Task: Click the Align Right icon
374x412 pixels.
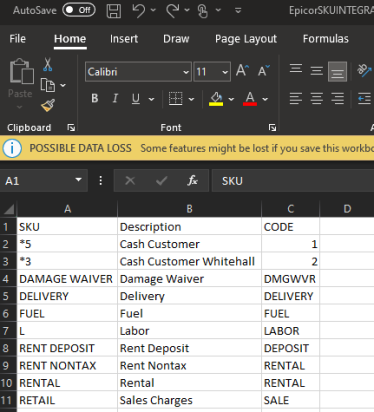Action: click(337, 99)
